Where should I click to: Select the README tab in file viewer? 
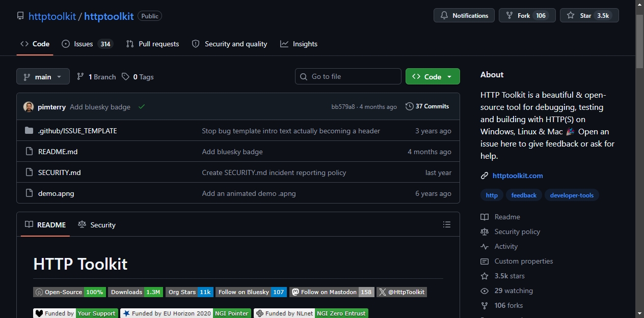(45, 224)
